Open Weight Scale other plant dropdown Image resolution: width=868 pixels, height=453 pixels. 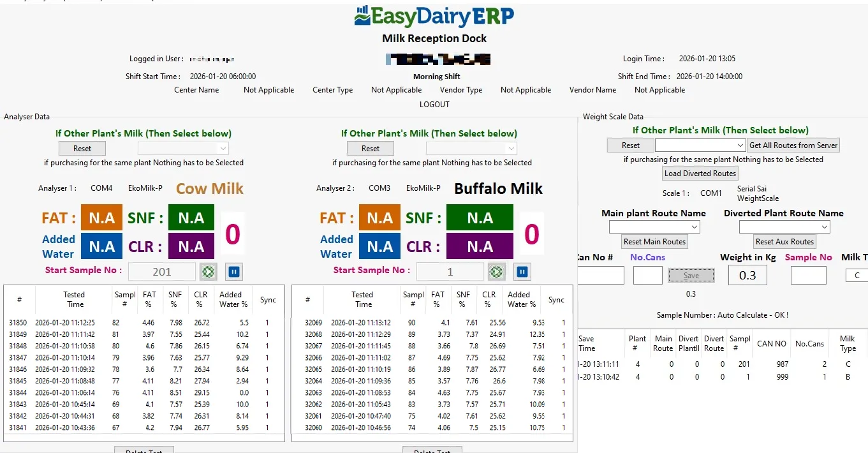click(700, 145)
